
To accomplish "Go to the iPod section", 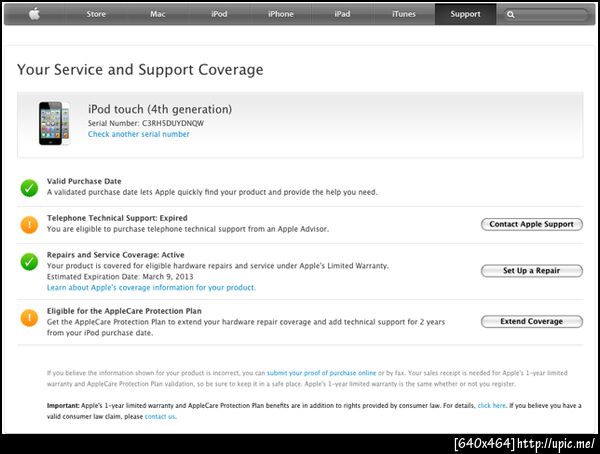I will tap(219, 14).
